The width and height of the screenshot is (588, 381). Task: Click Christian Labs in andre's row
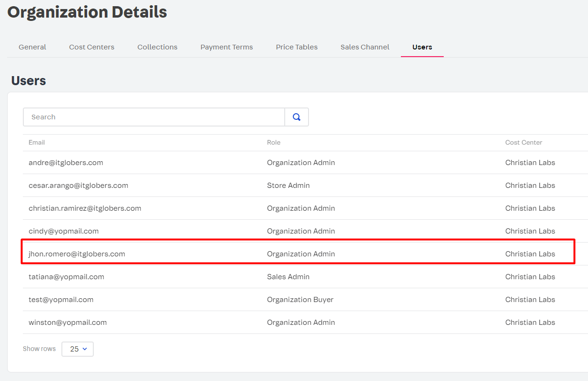coord(530,163)
